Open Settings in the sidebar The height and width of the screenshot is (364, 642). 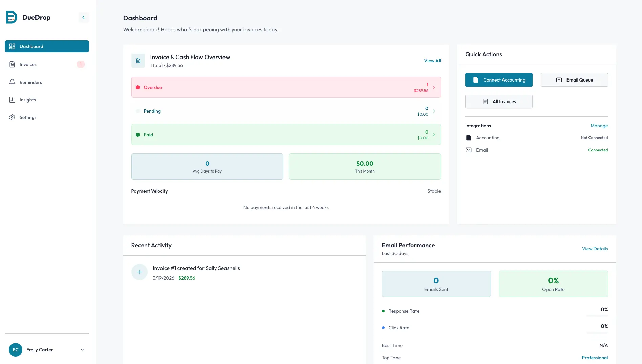tap(28, 117)
